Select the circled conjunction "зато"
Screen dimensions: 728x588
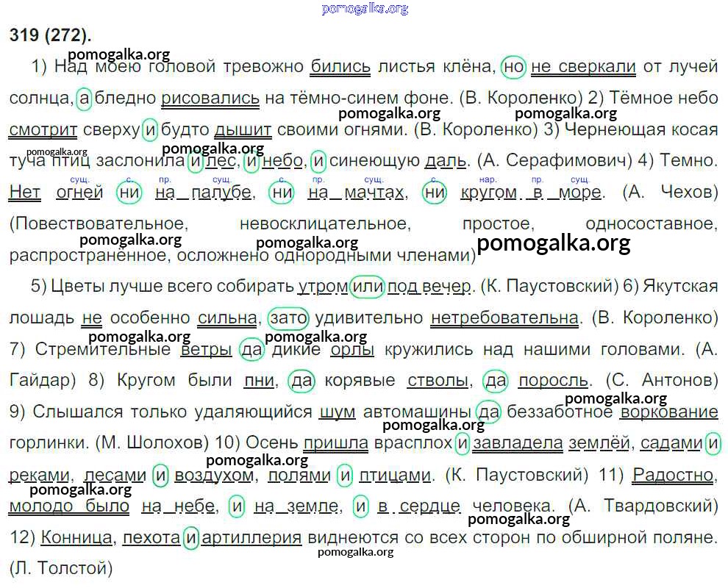pyautogui.click(x=289, y=318)
